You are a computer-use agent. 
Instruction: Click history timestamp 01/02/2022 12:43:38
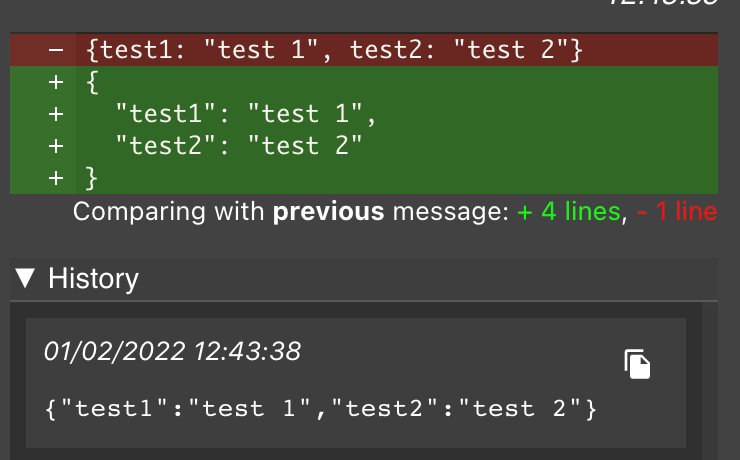pos(172,351)
